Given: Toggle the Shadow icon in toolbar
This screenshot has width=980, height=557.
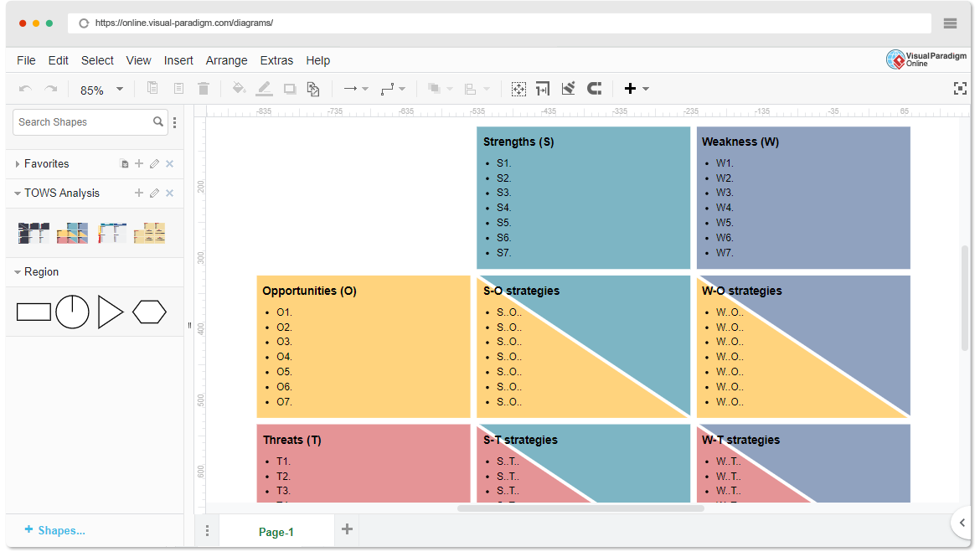Looking at the screenshot, I should [x=289, y=89].
